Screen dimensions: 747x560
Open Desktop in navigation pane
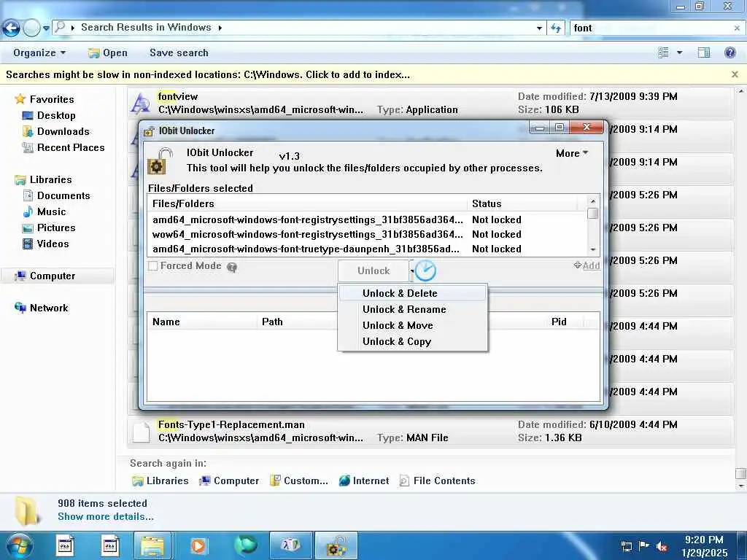(x=49, y=116)
